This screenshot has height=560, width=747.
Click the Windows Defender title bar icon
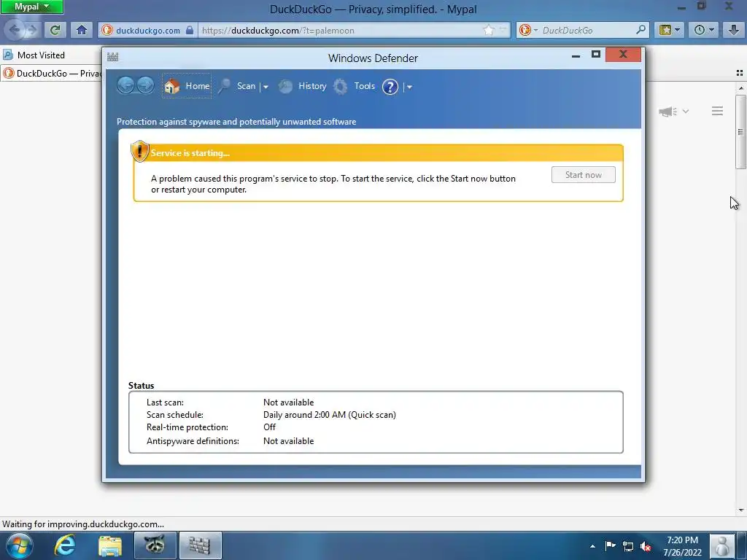pos(113,57)
